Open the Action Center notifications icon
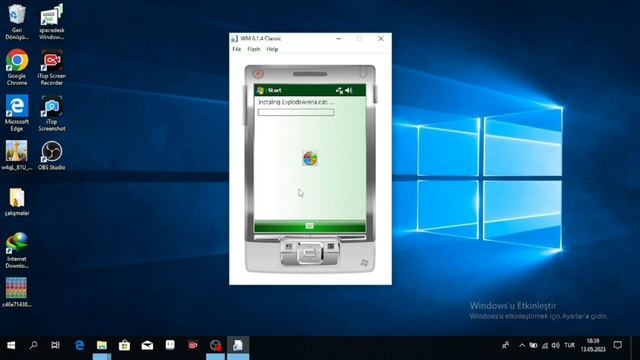Screen dimensions: 640x360 pos(618,345)
